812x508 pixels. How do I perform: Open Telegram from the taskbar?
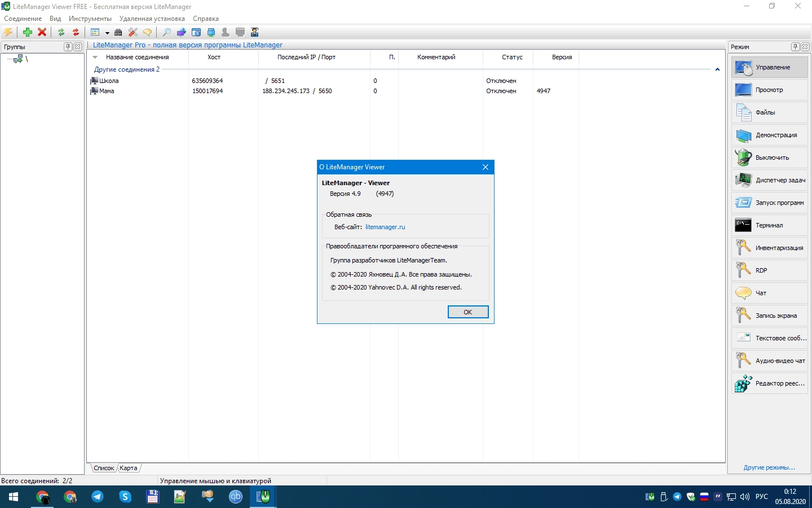(x=98, y=497)
